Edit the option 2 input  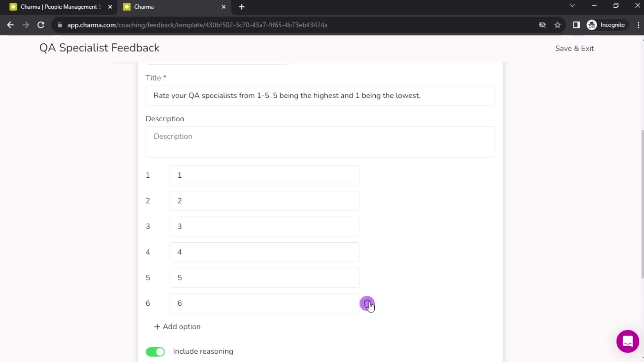point(264,201)
